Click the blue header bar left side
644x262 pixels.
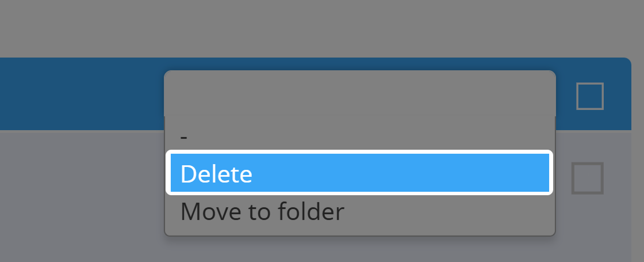pyautogui.click(x=75, y=93)
